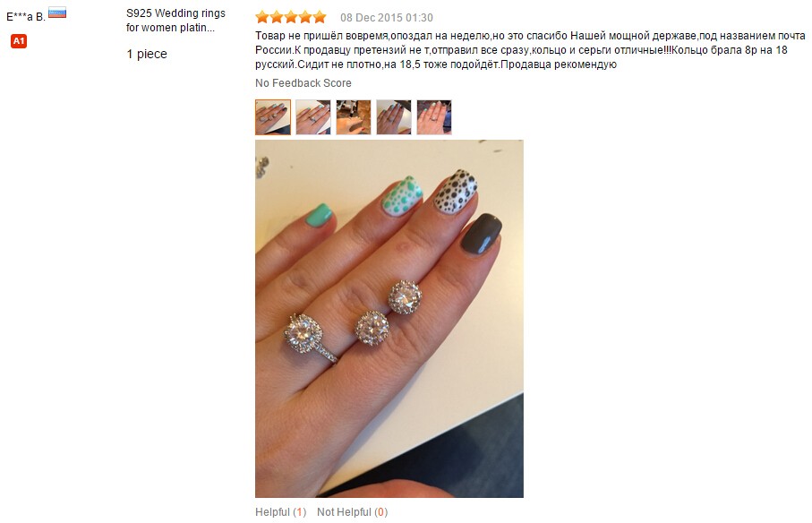Click the fourth rating star
This screenshot has height=523, width=812.
[x=305, y=18]
